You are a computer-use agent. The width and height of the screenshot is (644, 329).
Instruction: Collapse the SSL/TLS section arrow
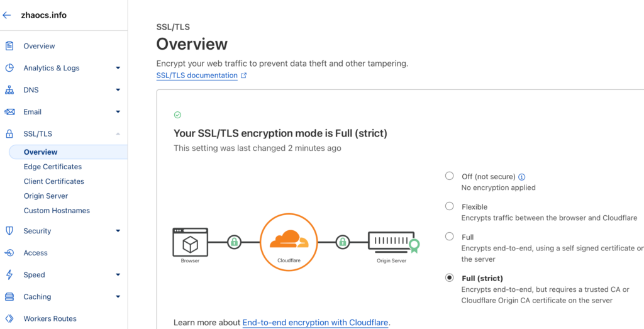click(118, 134)
